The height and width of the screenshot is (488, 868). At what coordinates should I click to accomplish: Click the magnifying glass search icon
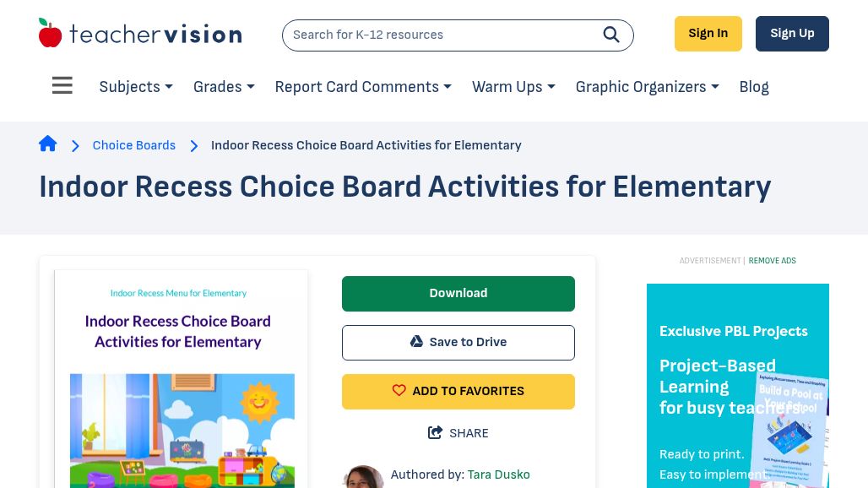(611, 35)
